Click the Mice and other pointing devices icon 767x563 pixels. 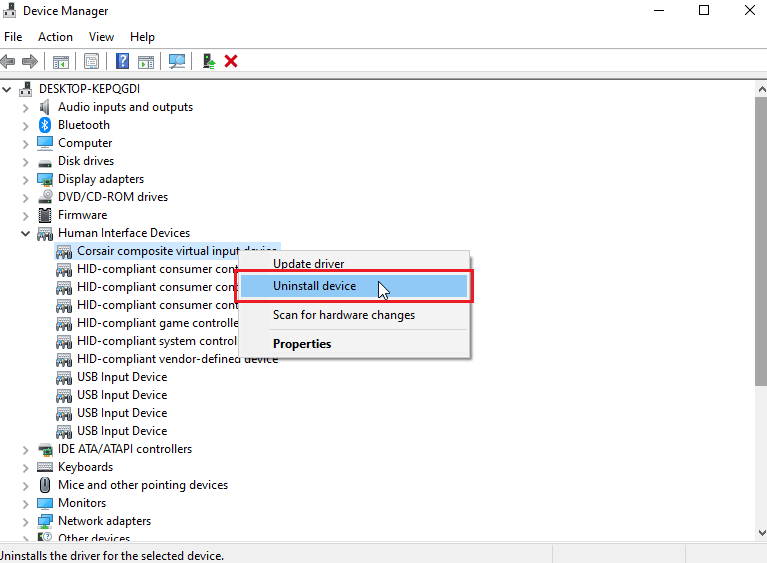[x=45, y=485]
